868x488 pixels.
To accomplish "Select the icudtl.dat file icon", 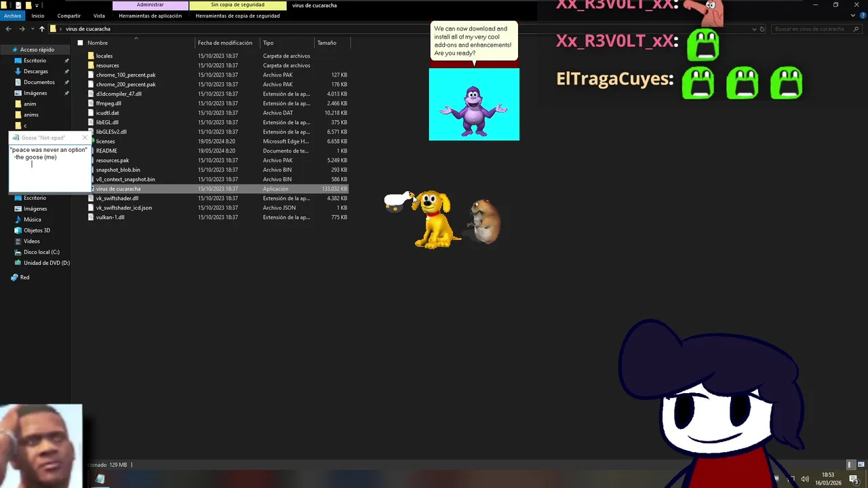I will 91,113.
